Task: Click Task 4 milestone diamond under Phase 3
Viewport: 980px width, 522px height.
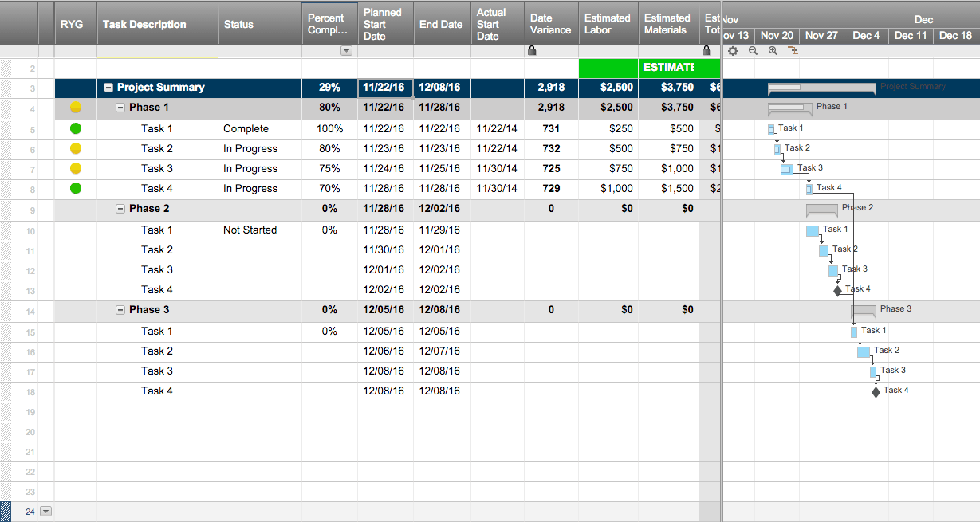Action: point(875,390)
